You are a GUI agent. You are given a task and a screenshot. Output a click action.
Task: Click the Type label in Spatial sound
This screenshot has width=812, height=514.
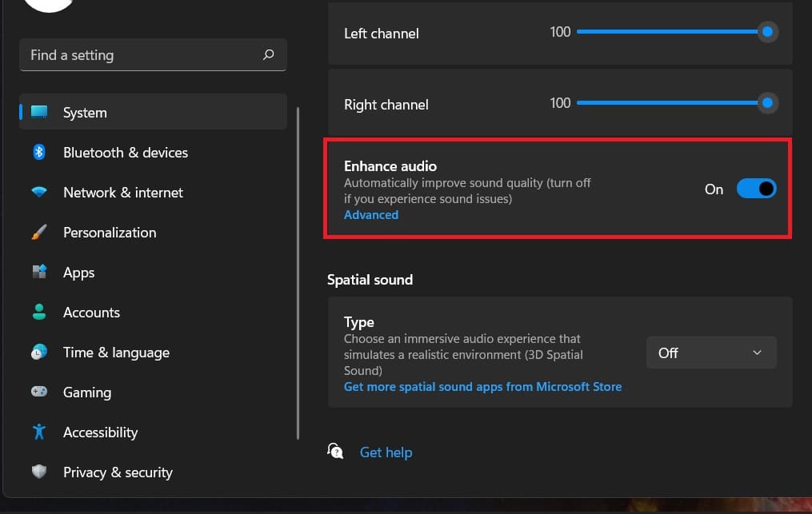pyautogui.click(x=359, y=322)
